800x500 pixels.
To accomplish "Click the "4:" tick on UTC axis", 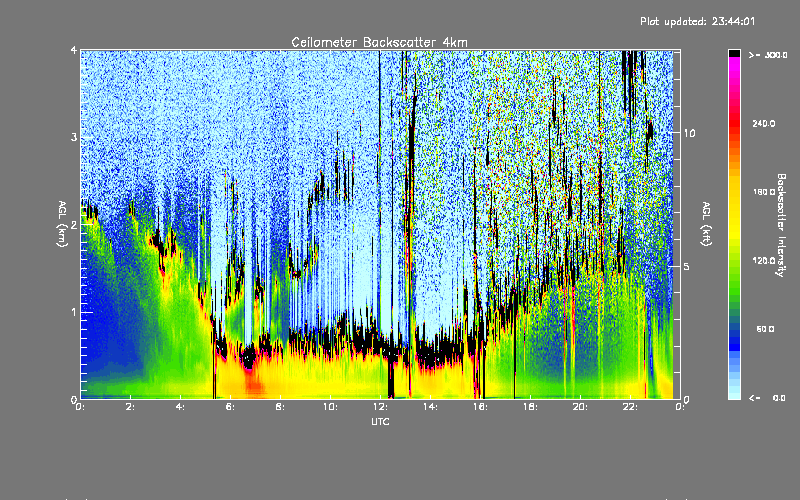I will tap(180, 407).
